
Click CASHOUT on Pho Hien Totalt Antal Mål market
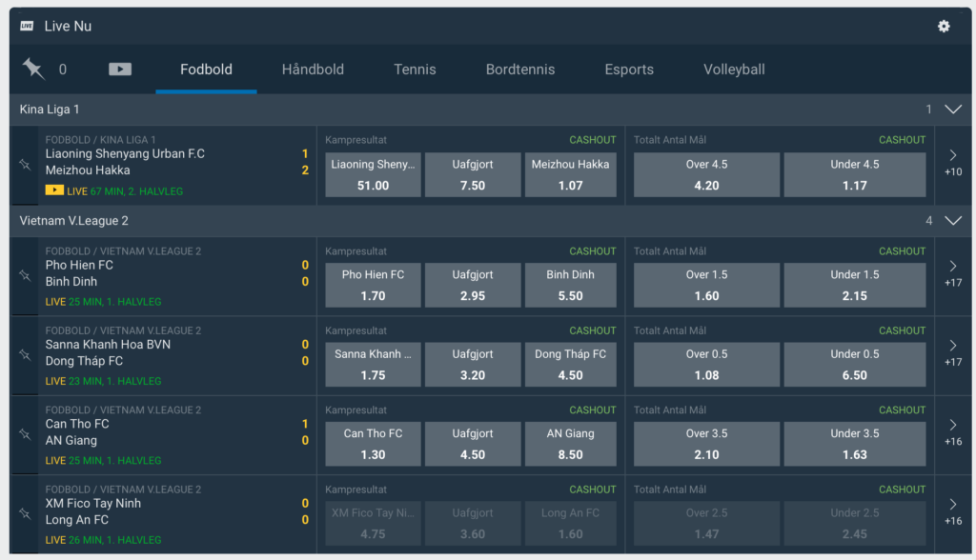pyautogui.click(x=902, y=250)
